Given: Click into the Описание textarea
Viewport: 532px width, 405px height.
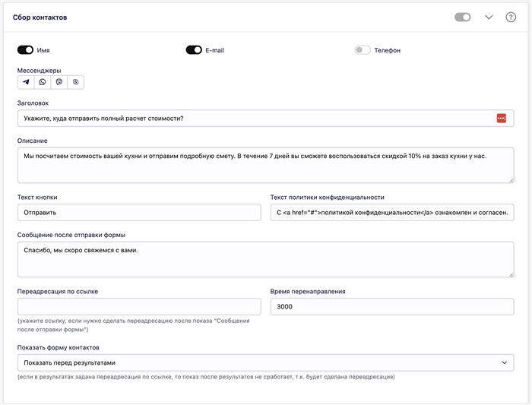Looking at the screenshot, I should click(266, 165).
